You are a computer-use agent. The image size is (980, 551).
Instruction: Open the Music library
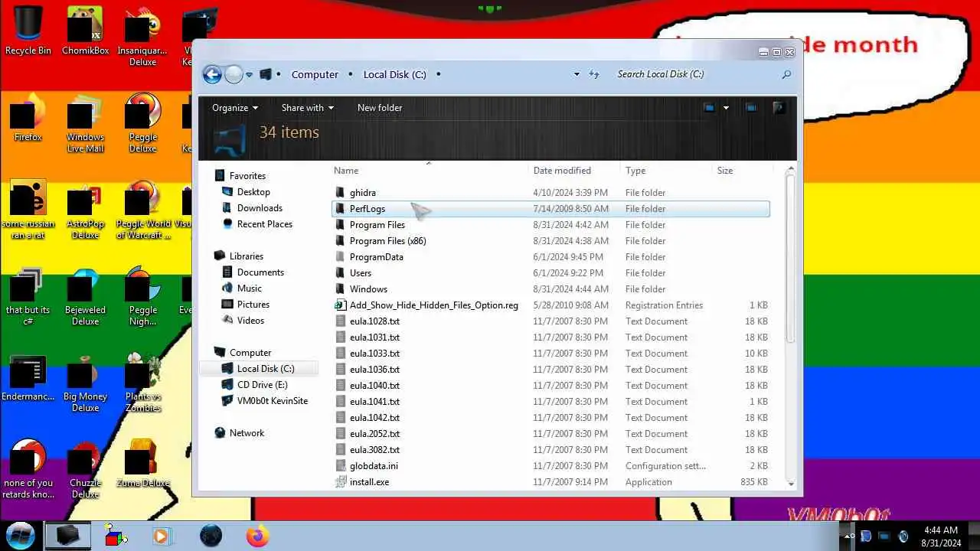pos(242,289)
